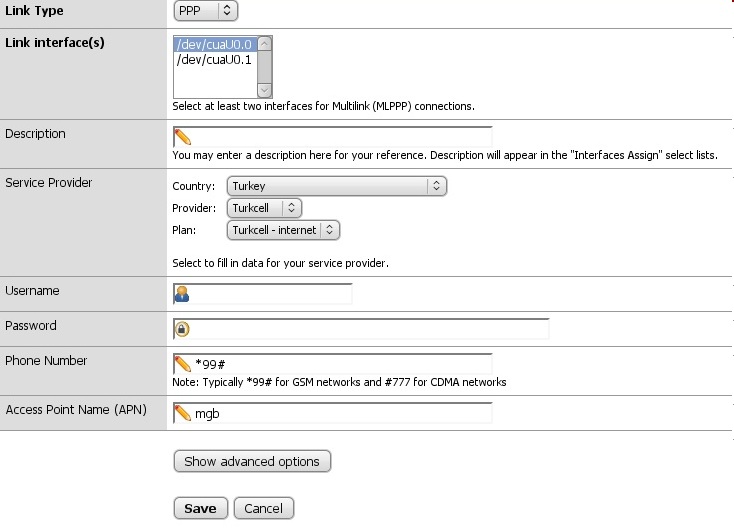Save the PPP configuration
Screen dimensions: 734x531
pyautogui.click(x=200, y=508)
